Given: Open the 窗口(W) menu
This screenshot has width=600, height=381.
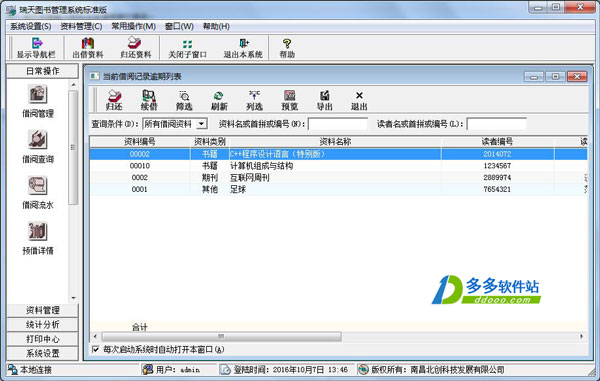Looking at the screenshot, I should [x=179, y=26].
